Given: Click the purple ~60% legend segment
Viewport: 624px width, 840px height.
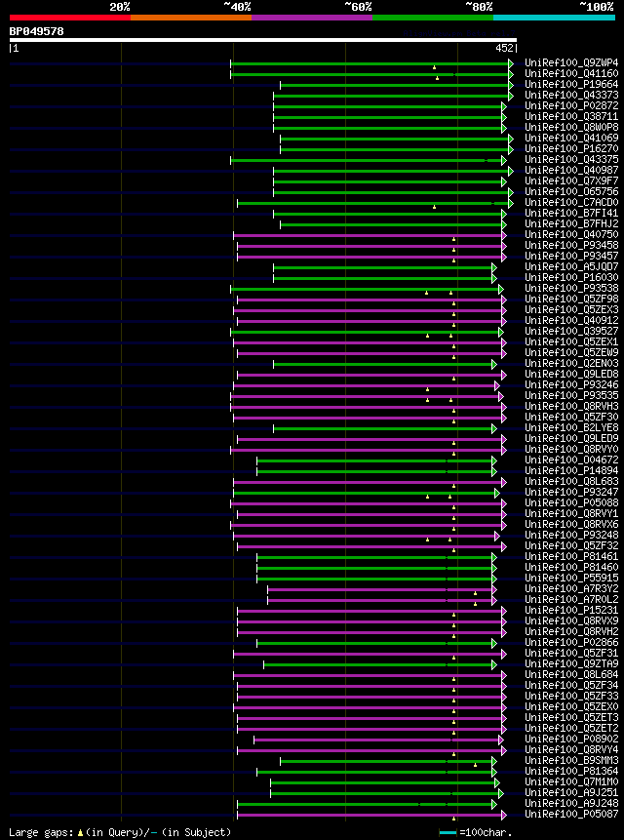Looking at the screenshot, I should pyautogui.click(x=312, y=18).
